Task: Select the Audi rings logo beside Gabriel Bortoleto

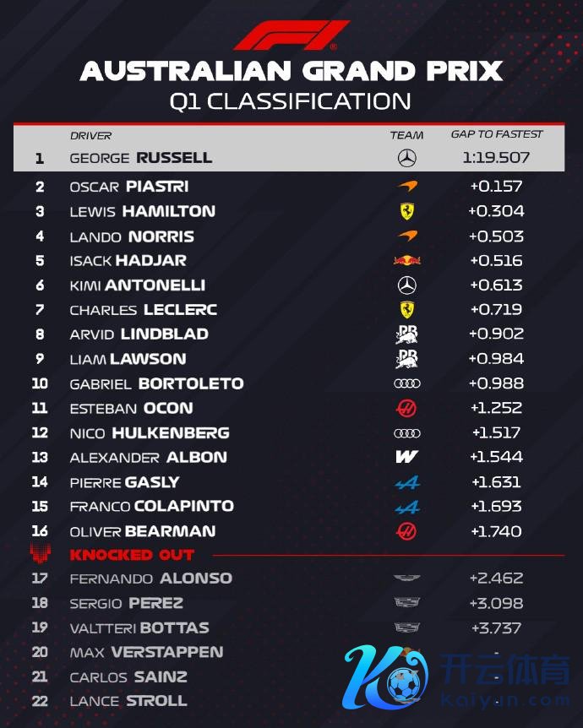Action: [x=406, y=383]
